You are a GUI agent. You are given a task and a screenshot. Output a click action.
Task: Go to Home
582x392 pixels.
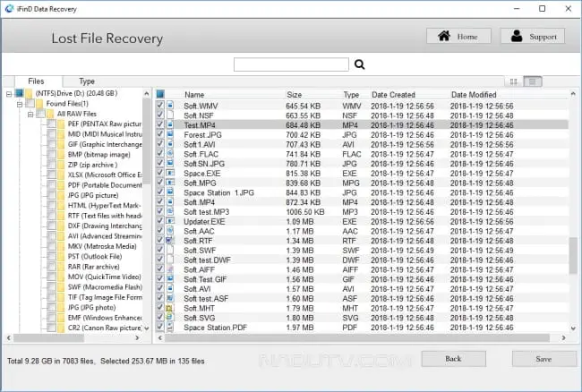458,37
